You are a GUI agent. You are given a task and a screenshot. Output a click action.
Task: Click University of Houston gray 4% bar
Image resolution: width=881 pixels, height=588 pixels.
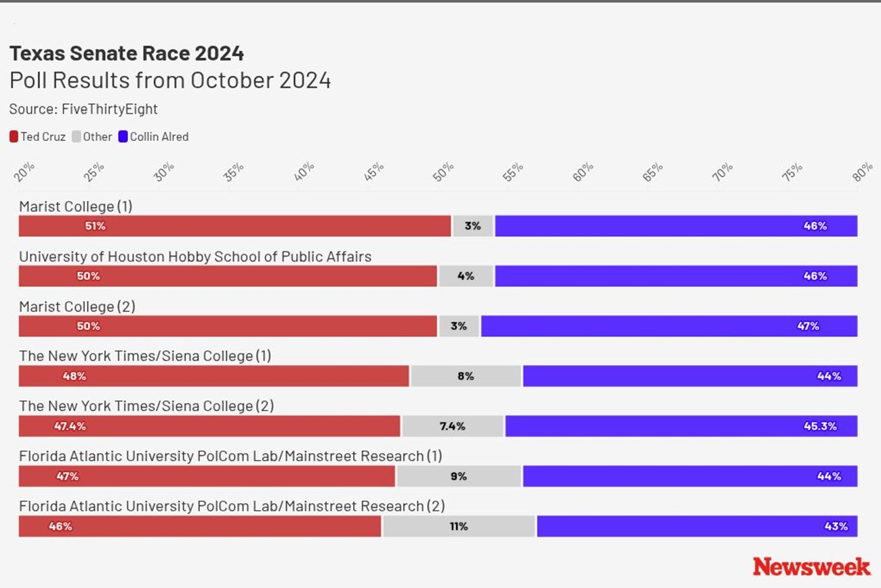466,276
